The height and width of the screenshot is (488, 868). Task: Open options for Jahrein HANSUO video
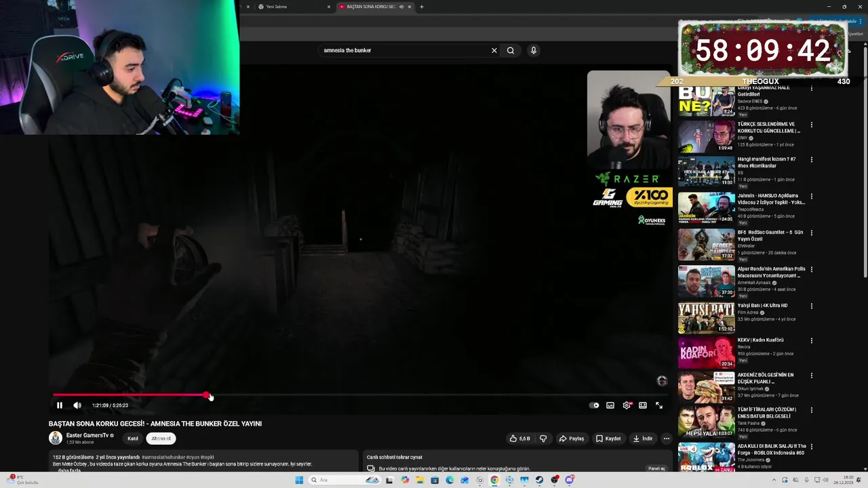tap(811, 197)
